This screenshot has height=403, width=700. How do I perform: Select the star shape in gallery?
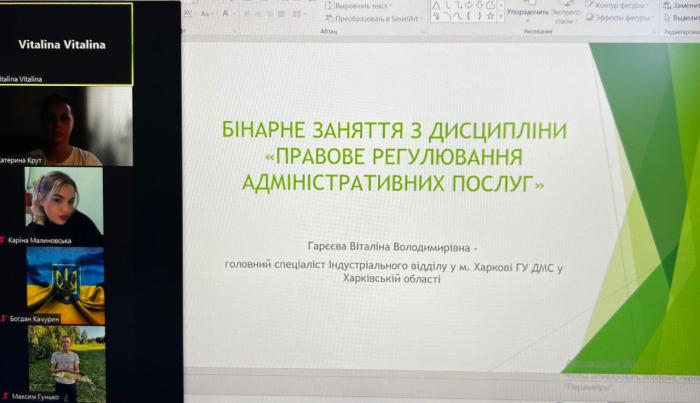point(490,16)
